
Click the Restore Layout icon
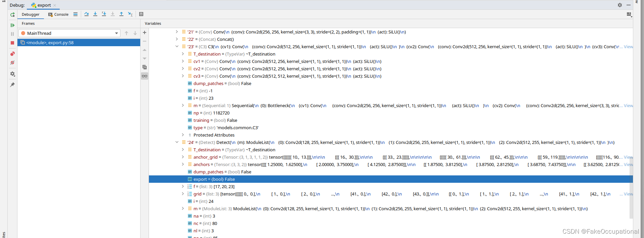(629, 14)
